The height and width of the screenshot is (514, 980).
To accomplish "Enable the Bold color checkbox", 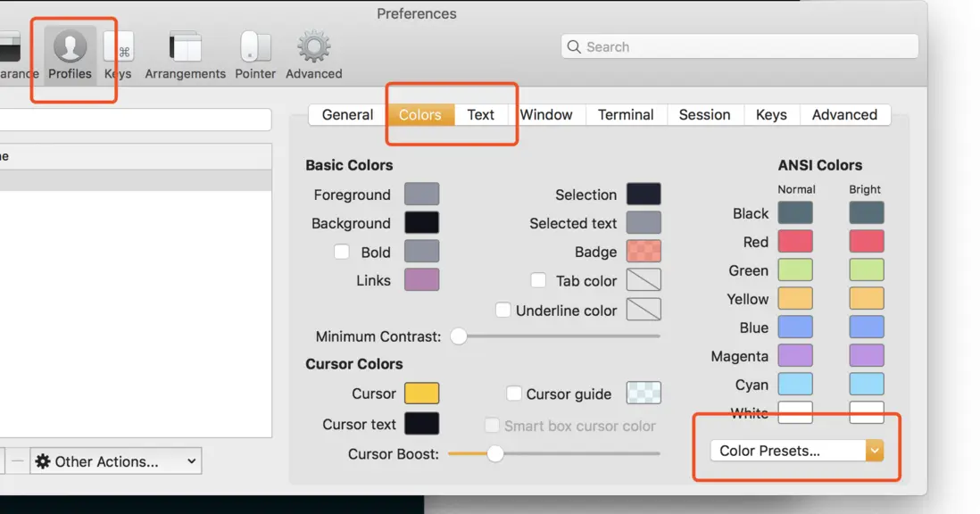I will 342,252.
